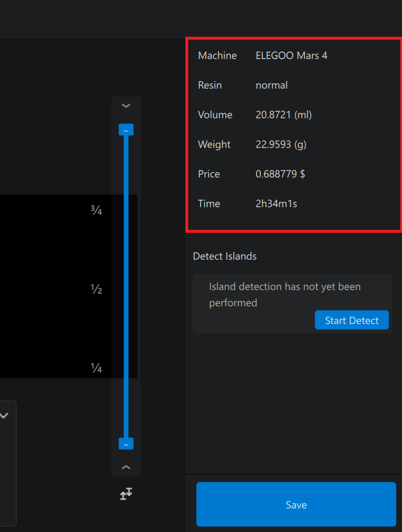Click the Weight value 22.9593 (g)
The width and height of the screenshot is (402, 532).
click(x=281, y=145)
